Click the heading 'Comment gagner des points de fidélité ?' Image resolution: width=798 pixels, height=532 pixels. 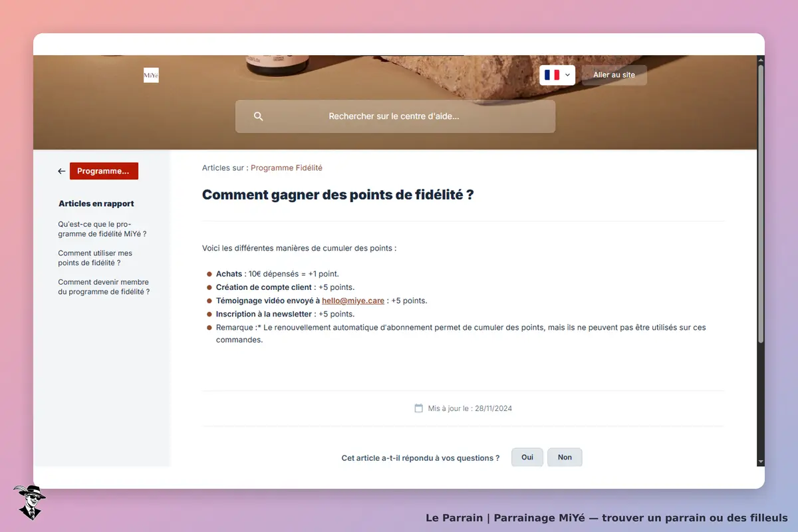(338, 195)
